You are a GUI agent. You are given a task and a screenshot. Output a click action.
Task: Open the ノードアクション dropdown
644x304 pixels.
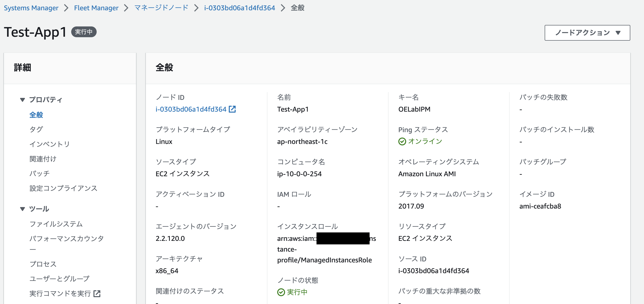coord(587,33)
